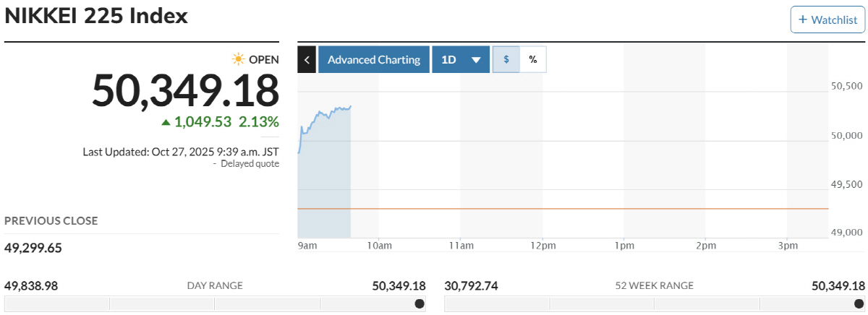Image resolution: width=868 pixels, height=315 pixels.
Task: Click the Delayed quote note
Action: [x=250, y=164]
